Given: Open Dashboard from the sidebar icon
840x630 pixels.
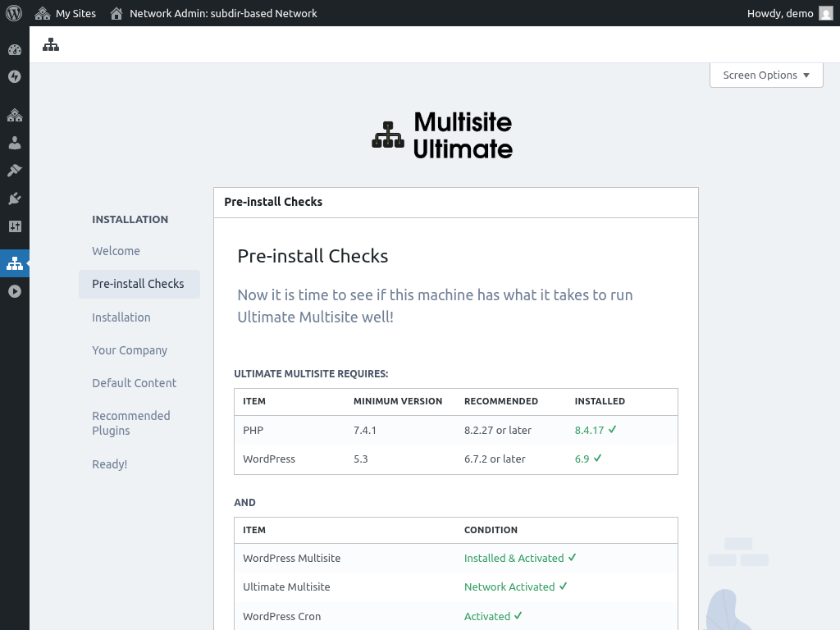Looking at the screenshot, I should [15, 50].
